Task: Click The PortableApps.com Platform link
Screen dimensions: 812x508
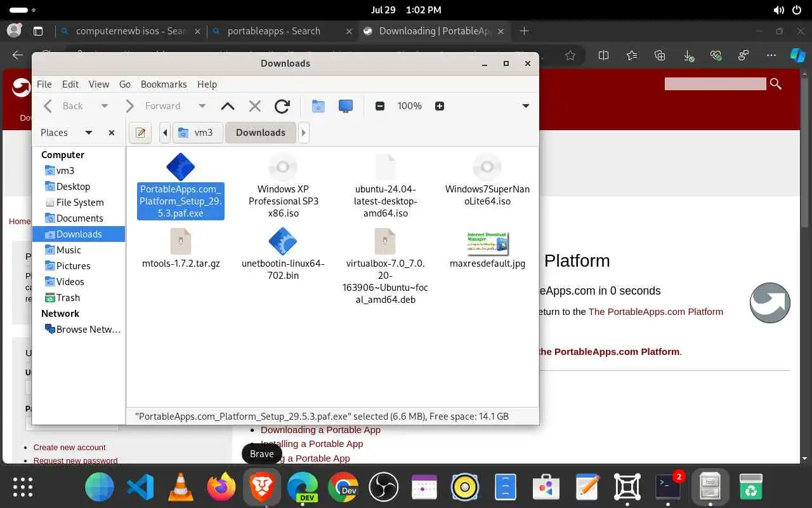Action: (x=656, y=312)
